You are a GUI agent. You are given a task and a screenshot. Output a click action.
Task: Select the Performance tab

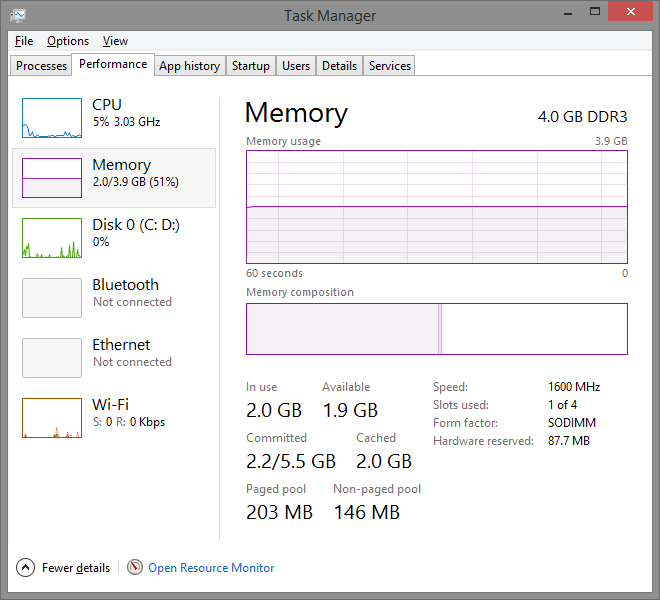click(x=113, y=64)
